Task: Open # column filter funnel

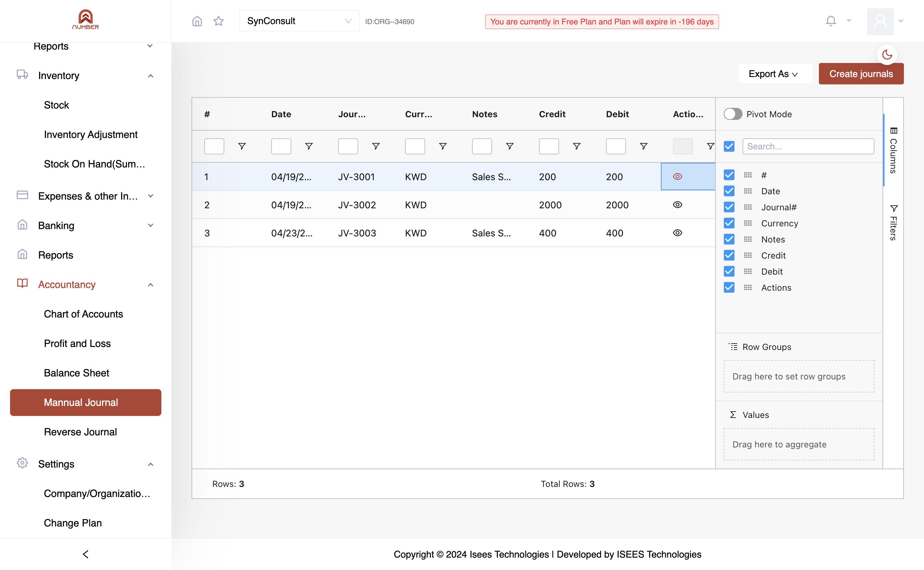Action: coord(242,146)
